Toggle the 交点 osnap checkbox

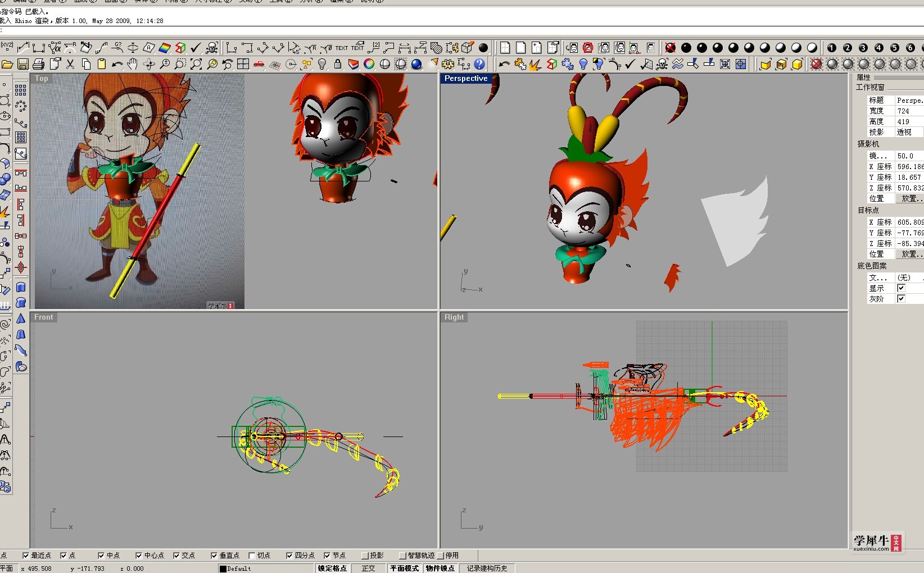[x=176, y=556]
